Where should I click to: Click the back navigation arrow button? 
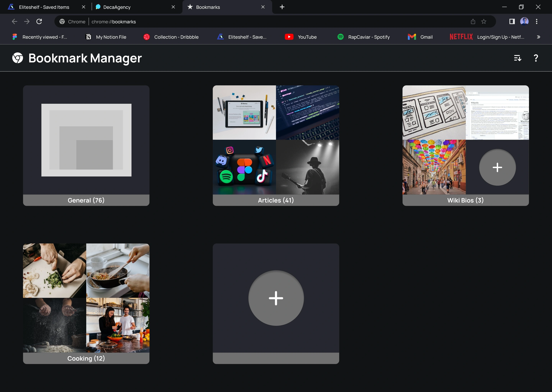[13, 22]
